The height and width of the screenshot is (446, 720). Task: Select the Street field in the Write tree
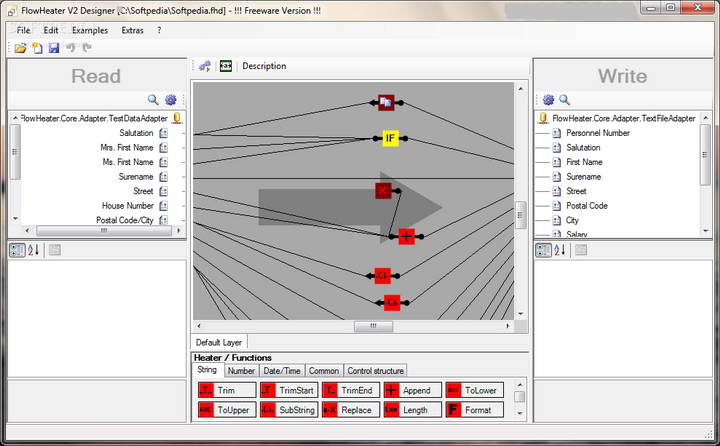(576, 191)
